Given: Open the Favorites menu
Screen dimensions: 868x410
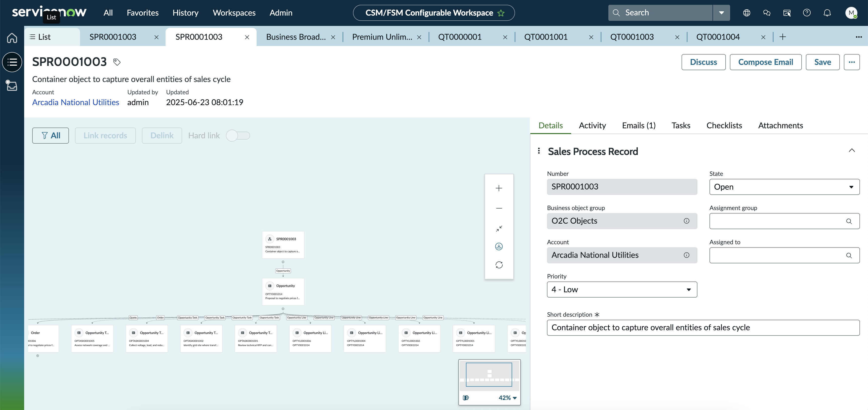Looking at the screenshot, I should coord(143,13).
